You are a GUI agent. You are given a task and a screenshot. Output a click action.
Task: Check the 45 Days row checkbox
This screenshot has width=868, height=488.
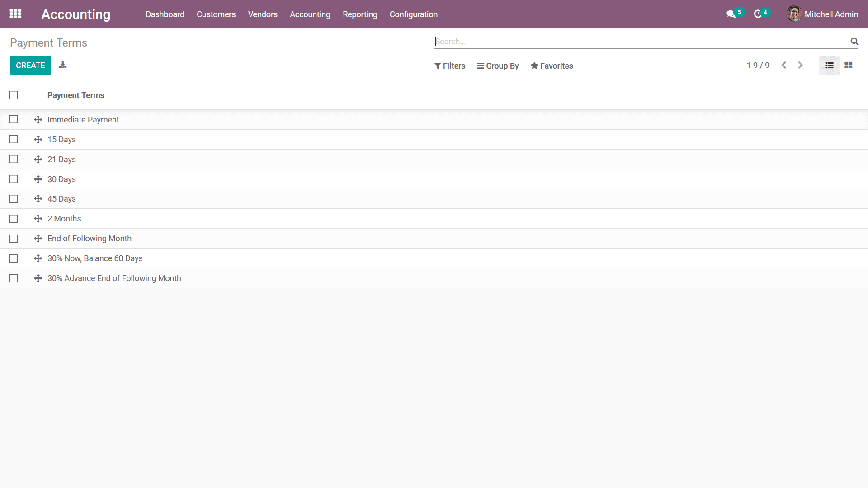click(x=14, y=199)
